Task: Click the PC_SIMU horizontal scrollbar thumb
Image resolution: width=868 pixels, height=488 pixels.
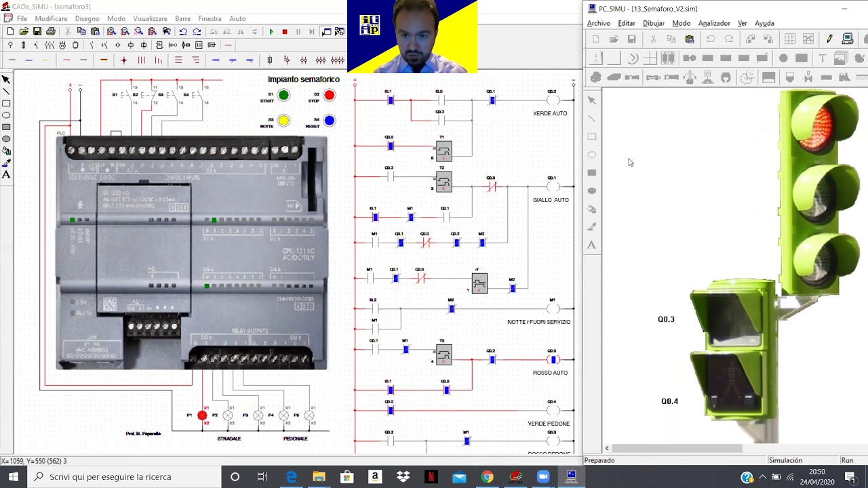Action: [678, 448]
